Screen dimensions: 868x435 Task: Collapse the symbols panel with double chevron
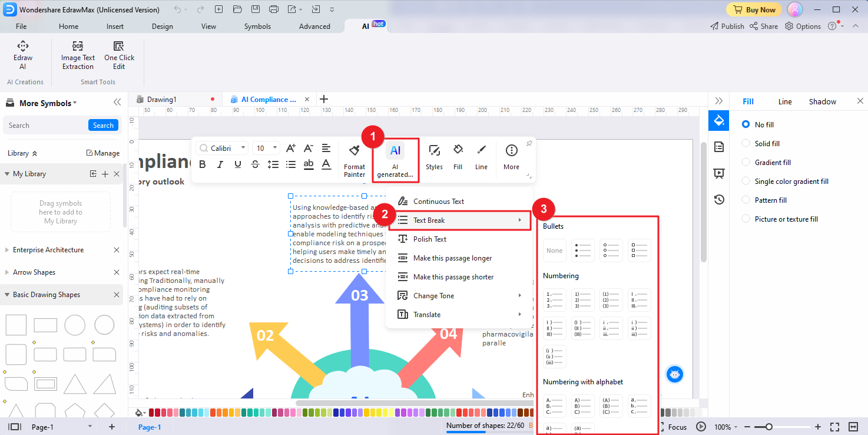pos(117,103)
